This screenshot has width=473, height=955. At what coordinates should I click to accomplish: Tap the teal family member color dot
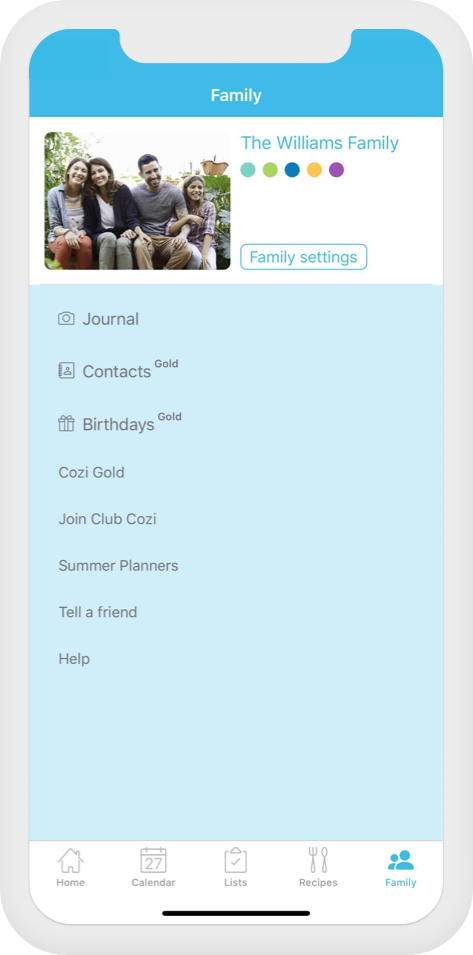(x=248, y=170)
